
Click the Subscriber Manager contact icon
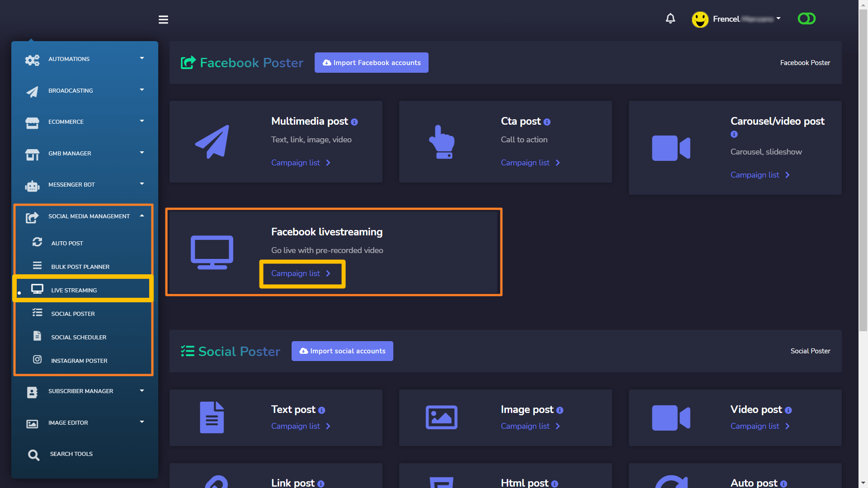(x=32, y=392)
